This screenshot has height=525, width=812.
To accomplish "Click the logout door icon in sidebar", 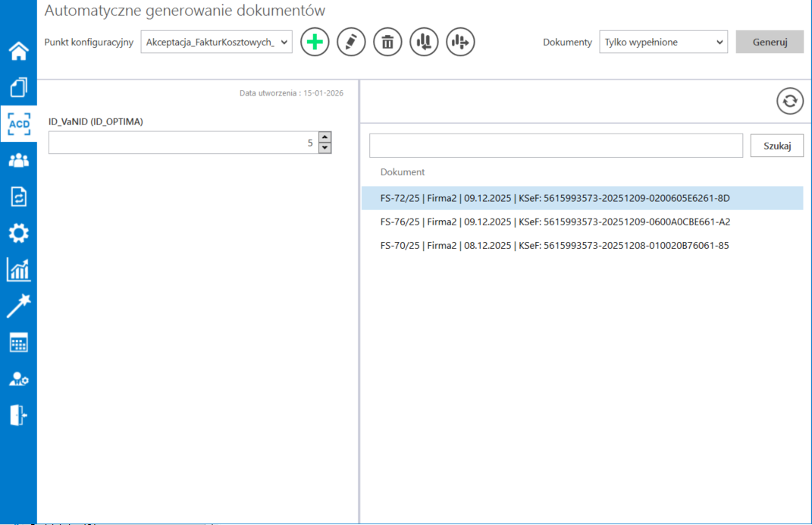I will tap(18, 414).
